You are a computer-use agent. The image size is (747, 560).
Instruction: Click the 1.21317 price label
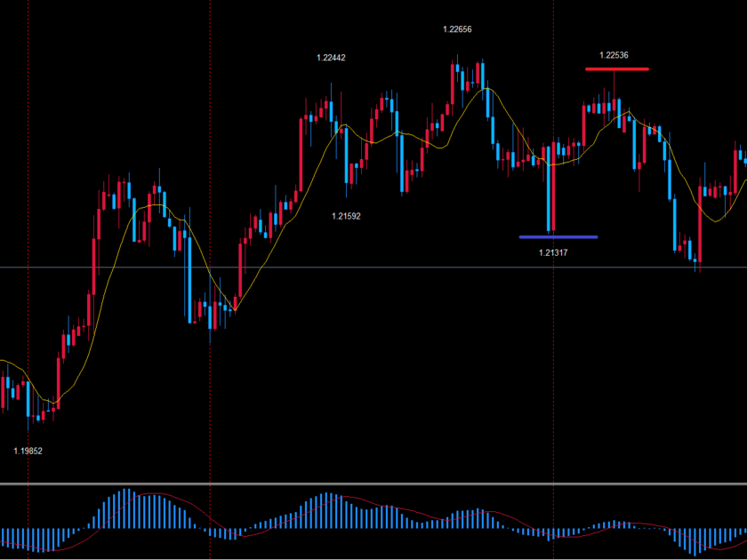click(x=553, y=252)
